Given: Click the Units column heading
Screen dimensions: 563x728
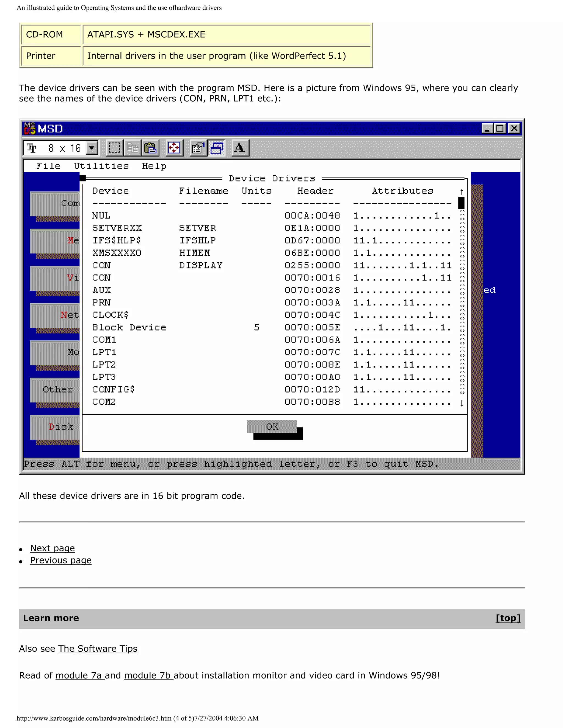Looking at the screenshot, I should (256, 191).
